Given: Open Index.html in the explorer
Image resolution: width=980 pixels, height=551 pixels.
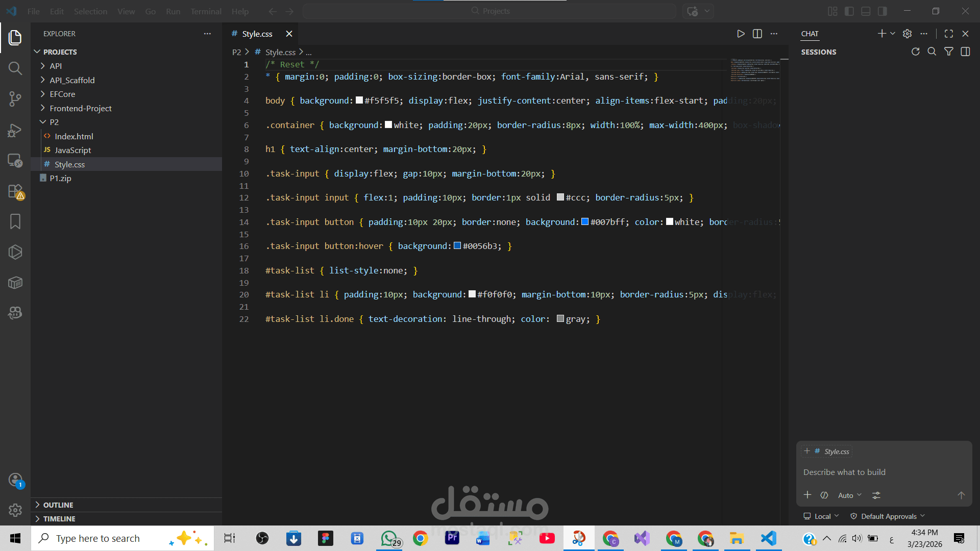Looking at the screenshot, I should coord(73,136).
